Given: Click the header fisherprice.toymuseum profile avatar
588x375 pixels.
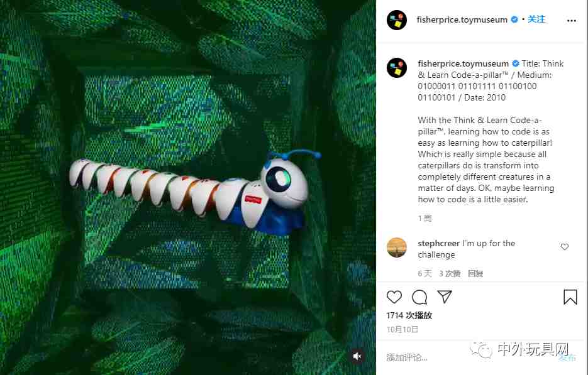Looking at the screenshot, I should (397, 20).
